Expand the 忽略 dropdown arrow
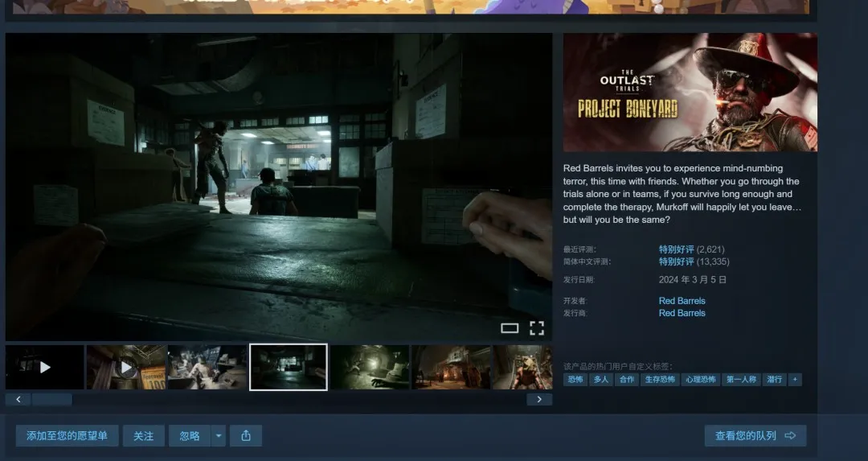The width and height of the screenshot is (868, 461). pos(219,436)
